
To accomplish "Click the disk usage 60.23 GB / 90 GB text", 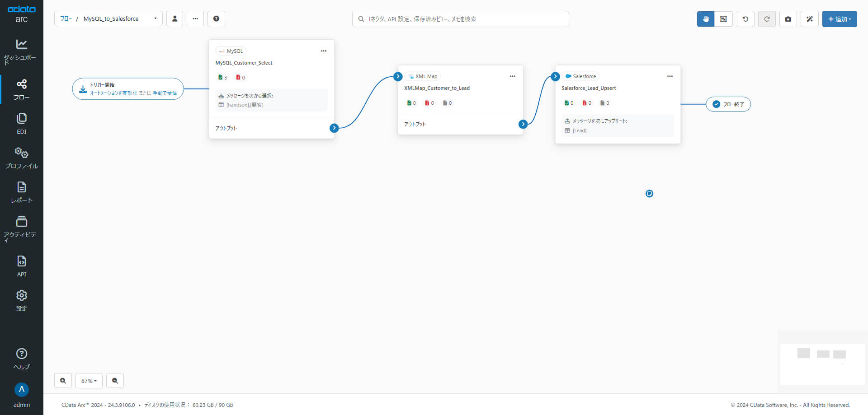I will click(212, 405).
